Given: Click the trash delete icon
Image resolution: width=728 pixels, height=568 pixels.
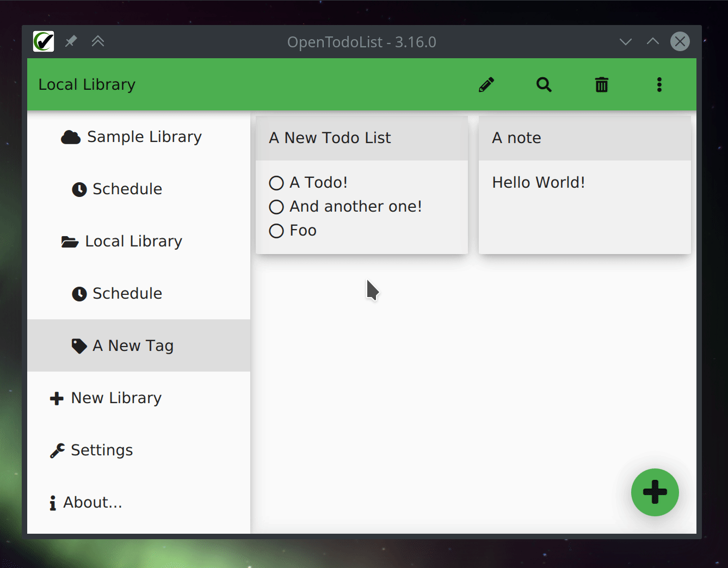Looking at the screenshot, I should [602, 85].
